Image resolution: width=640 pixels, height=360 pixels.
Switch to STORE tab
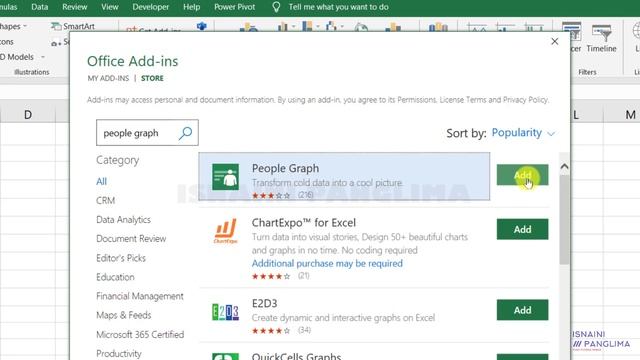click(x=152, y=78)
